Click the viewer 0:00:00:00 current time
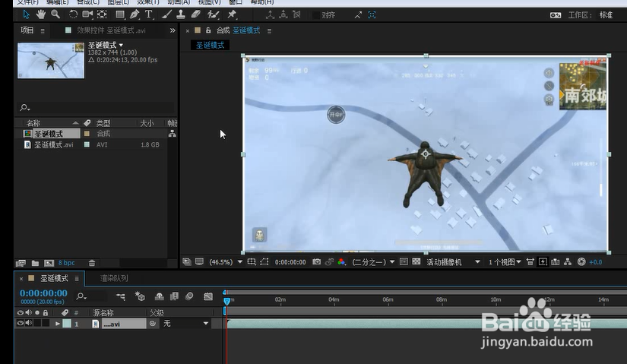The width and height of the screenshot is (627, 364). coord(290,262)
